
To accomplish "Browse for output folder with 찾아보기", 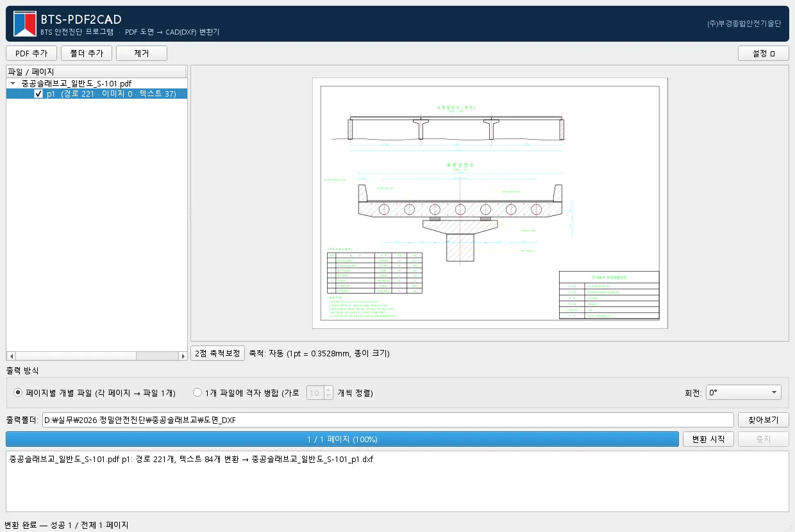I will tap(764, 420).
